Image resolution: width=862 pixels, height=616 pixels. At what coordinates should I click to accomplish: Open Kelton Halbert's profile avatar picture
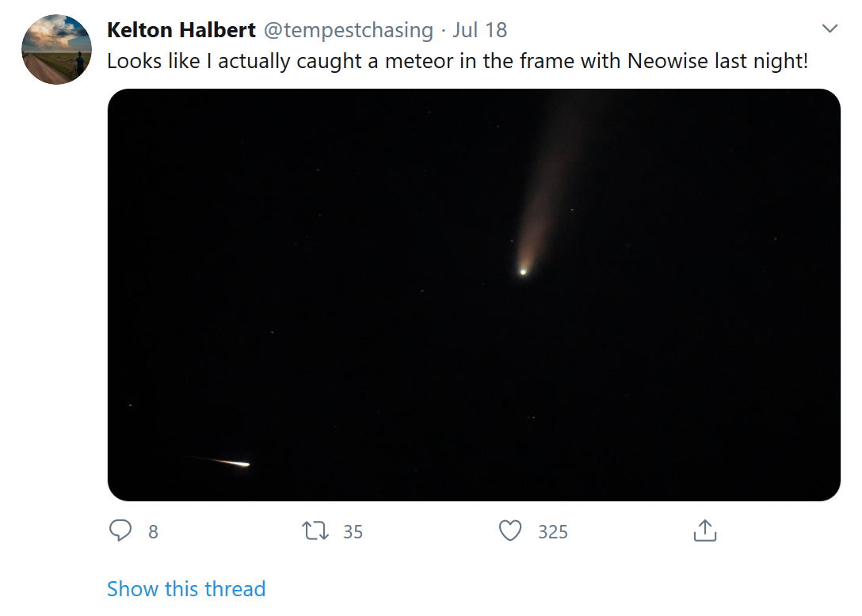(56, 49)
